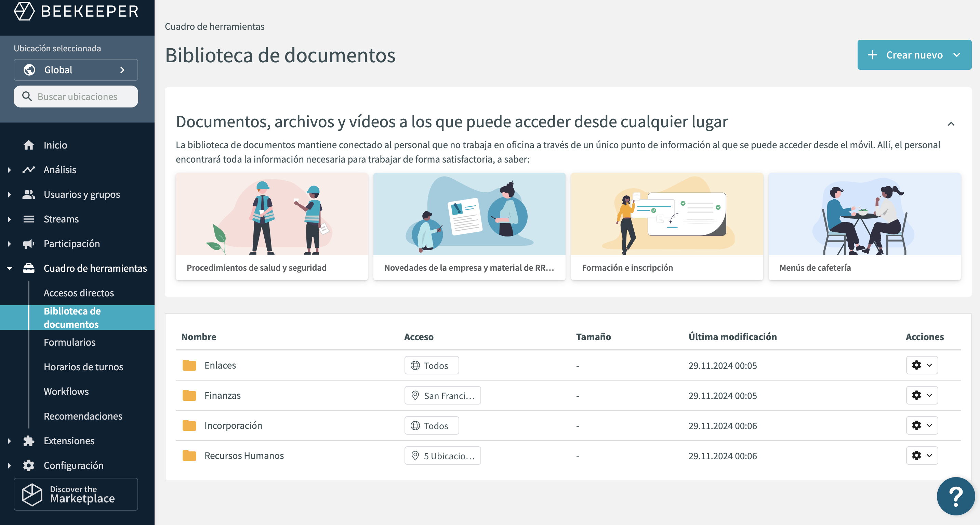Click the gear icon in Recursos Humanos row
The height and width of the screenshot is (525, 980).
click(x=916, y=455)
